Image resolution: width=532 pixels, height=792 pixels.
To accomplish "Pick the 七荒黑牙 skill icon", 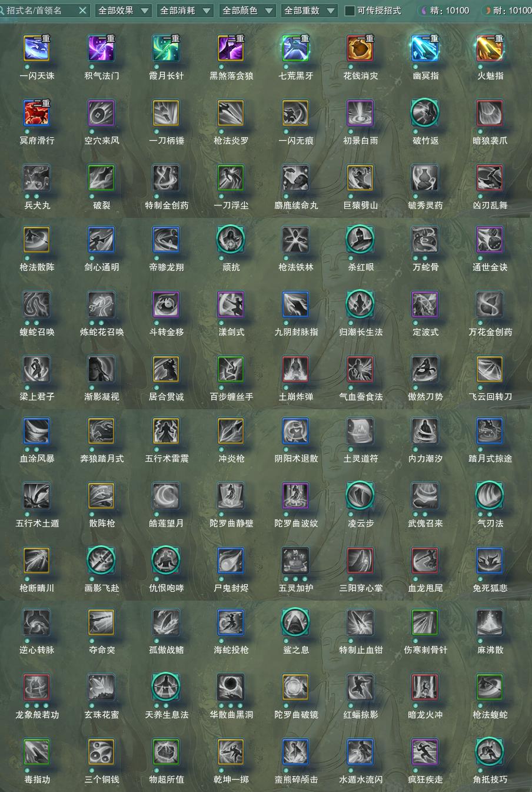I will click(295, 48).
